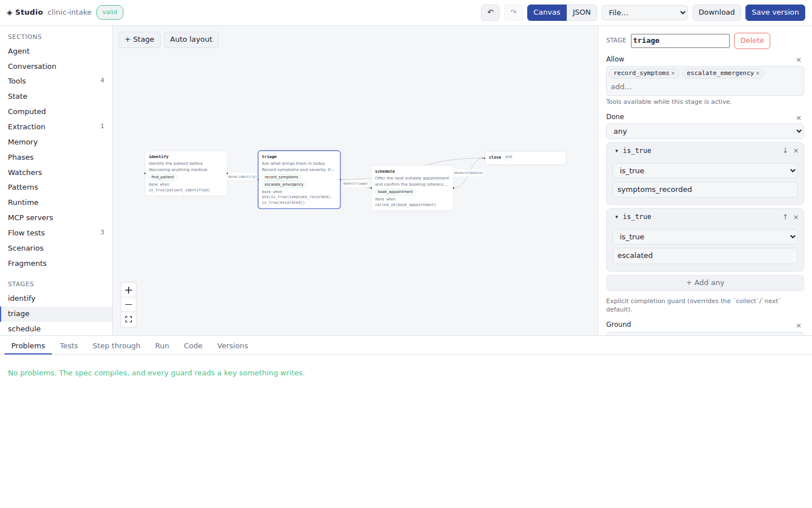The image size is (812, 508).
Task: Click the Auto layout button
Action: point(191,40)
